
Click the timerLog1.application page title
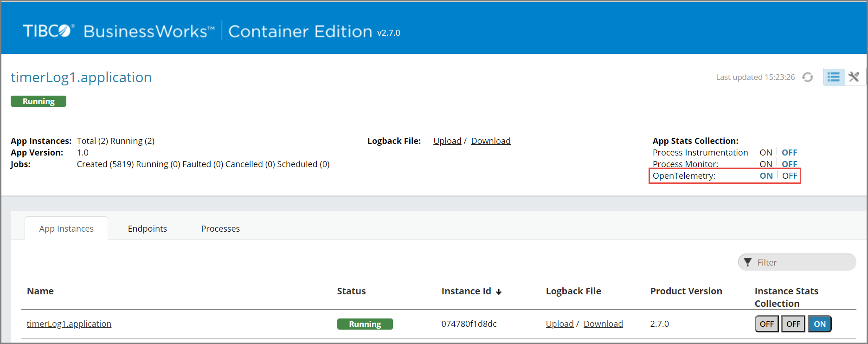[81, 77]
